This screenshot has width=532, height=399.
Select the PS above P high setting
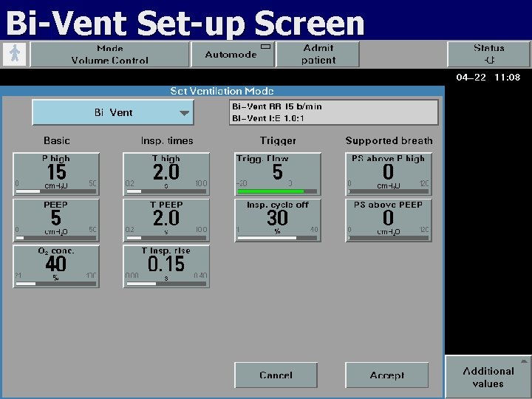(389, 174)
